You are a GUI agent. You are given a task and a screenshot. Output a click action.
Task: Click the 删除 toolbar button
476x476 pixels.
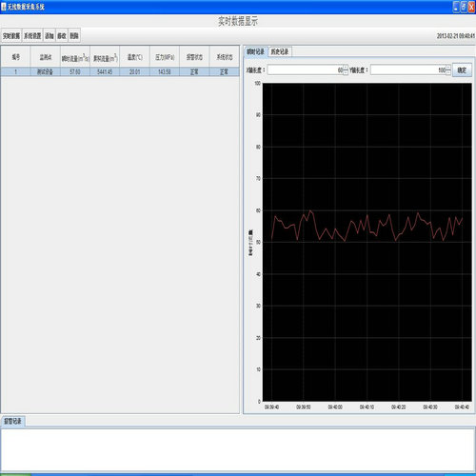[x=74, y=36]
